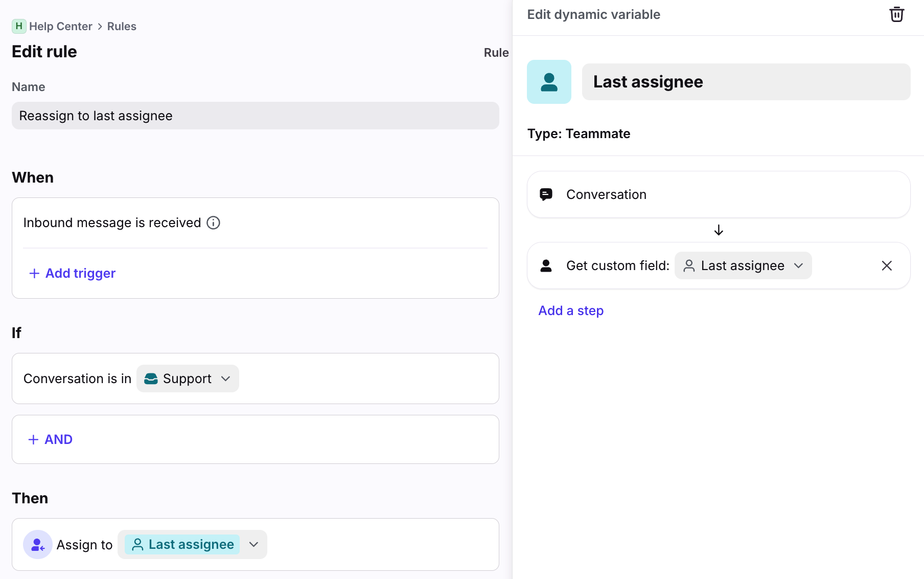Click the info icon next to inbound message
Image resolution: width=924 pixels, height=579 pixels.
(x=213, y=223)
